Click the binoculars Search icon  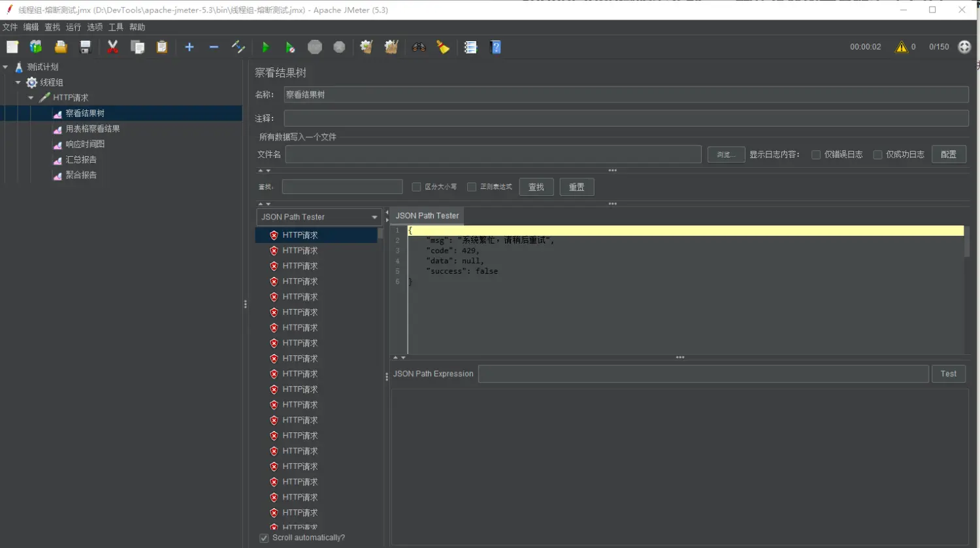[419, 47]
